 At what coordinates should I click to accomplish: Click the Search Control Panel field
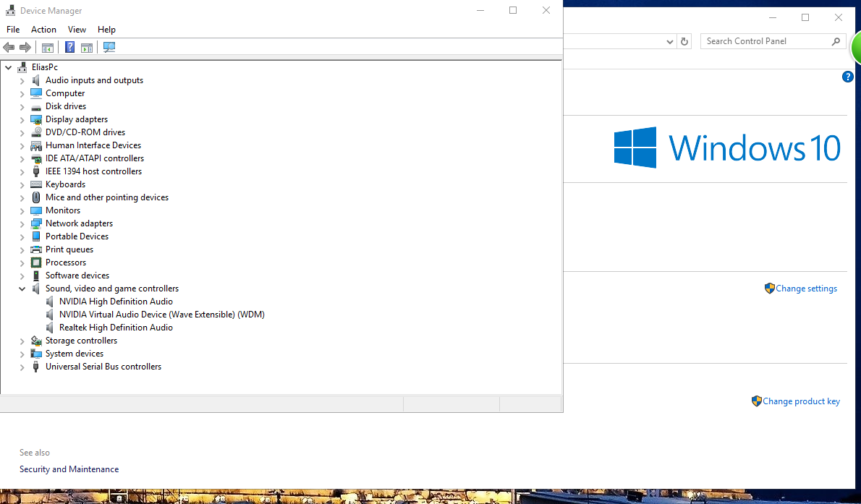(x=773, y=41)
